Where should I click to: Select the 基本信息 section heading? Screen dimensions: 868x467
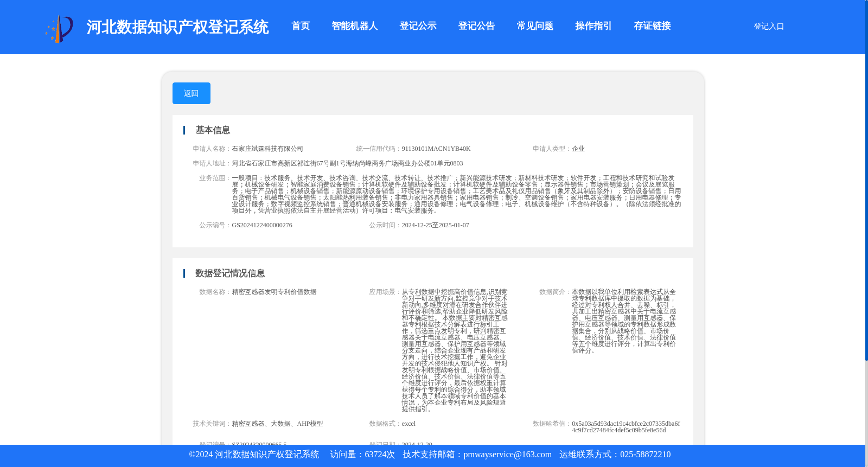(213, 130)
